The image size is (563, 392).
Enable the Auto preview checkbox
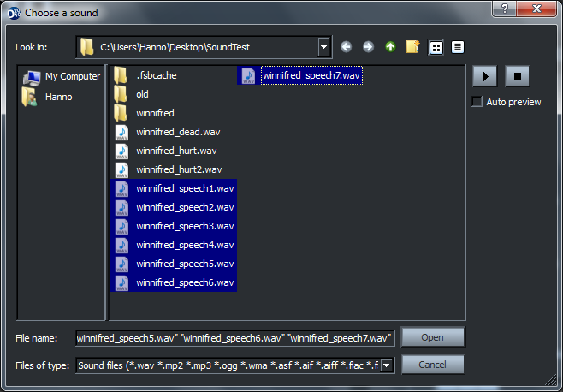click(x=477, y=102)
